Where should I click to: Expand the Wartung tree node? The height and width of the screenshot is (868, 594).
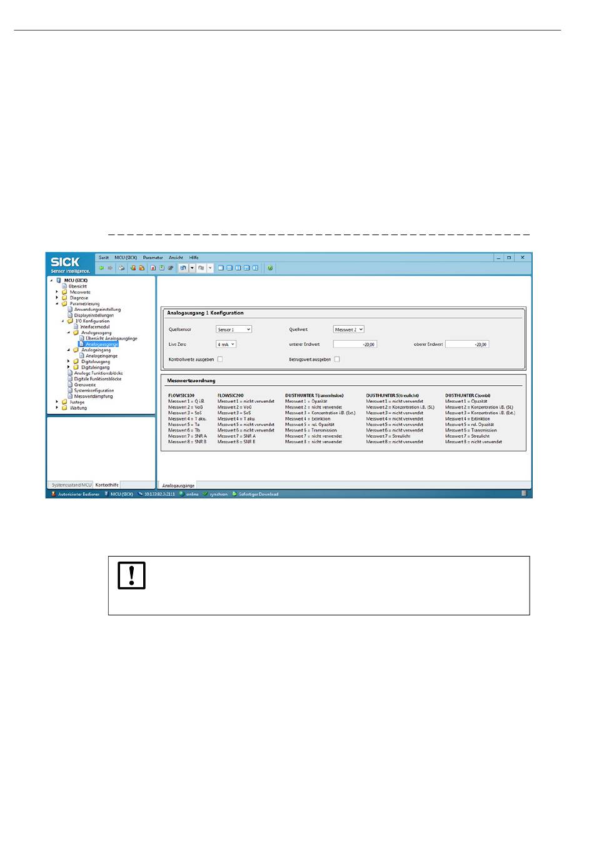tap(57, 408)
